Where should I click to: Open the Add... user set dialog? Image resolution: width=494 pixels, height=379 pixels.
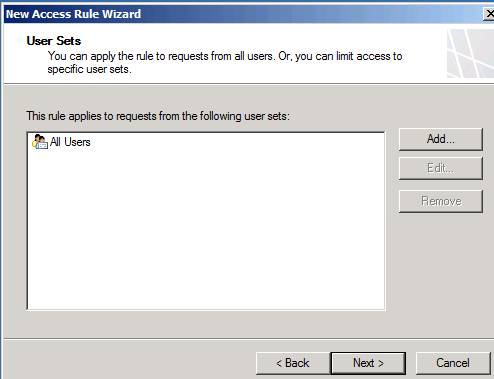(x=441, y=139)
